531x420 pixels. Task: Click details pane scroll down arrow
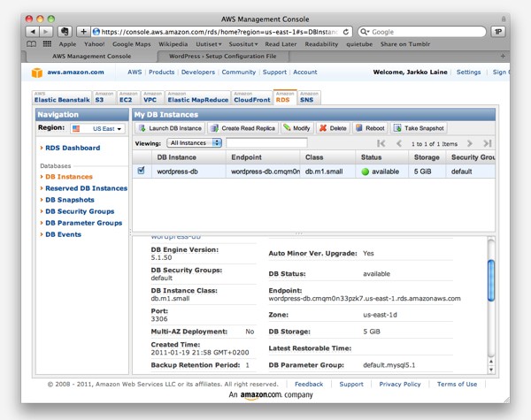pyautogui.click(x=491, y=370)
